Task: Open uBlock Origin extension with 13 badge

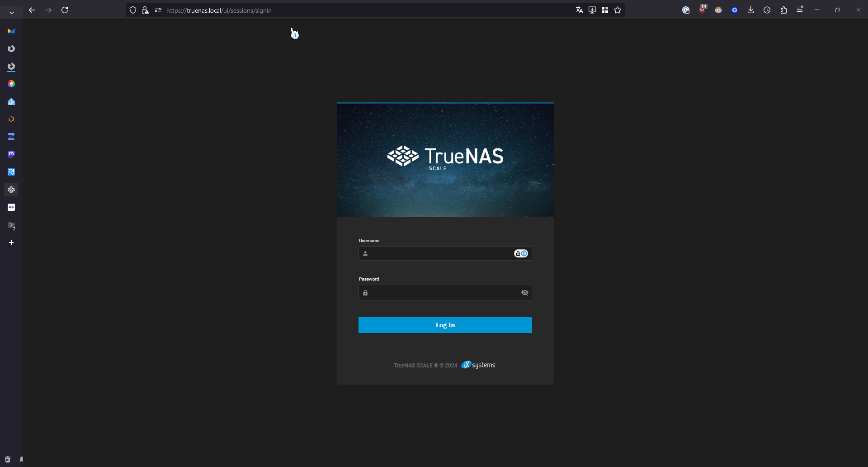Action: (702, 10)
